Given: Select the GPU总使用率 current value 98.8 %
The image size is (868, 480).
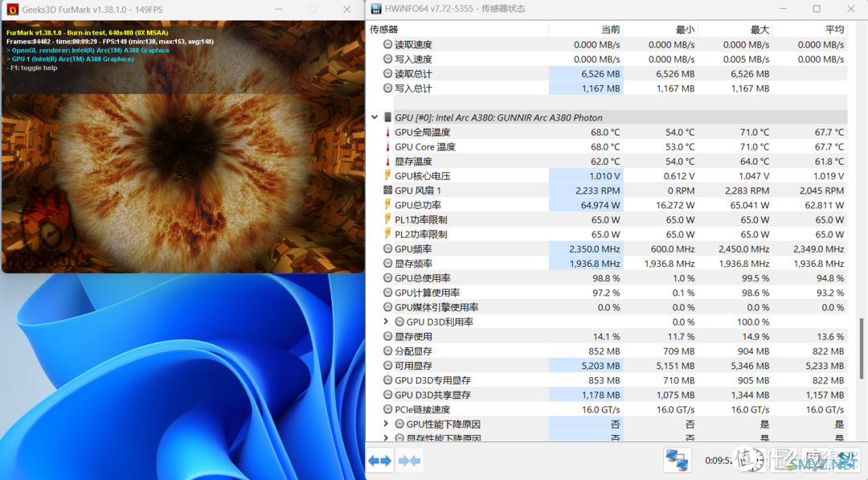Looking at the screenshot, I should [606, 278].
